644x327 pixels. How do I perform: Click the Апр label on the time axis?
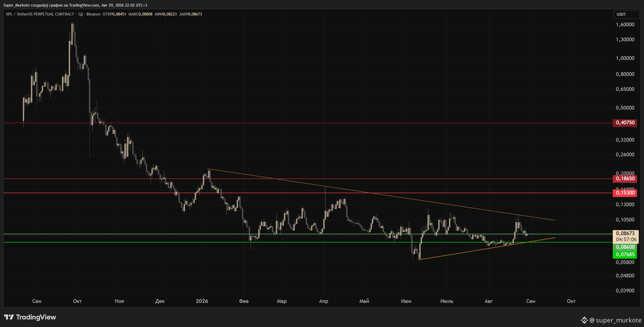coord(324,301)
